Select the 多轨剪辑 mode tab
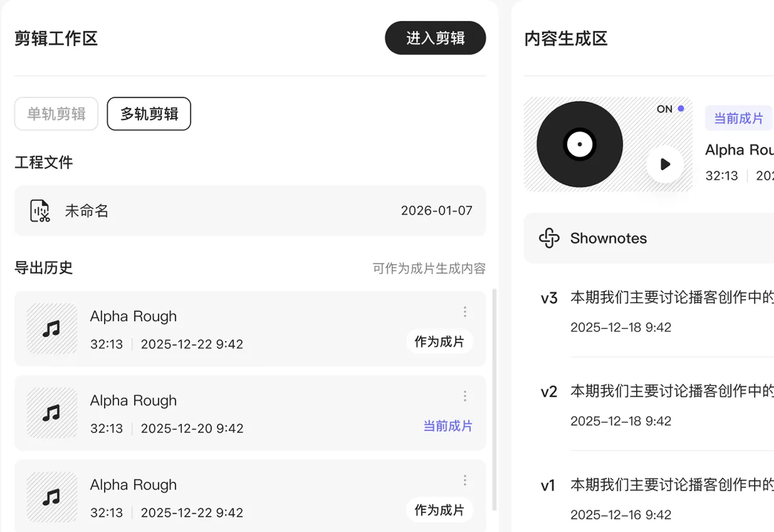The height and width of the screenshot is (532, 774). click(149, 114)
